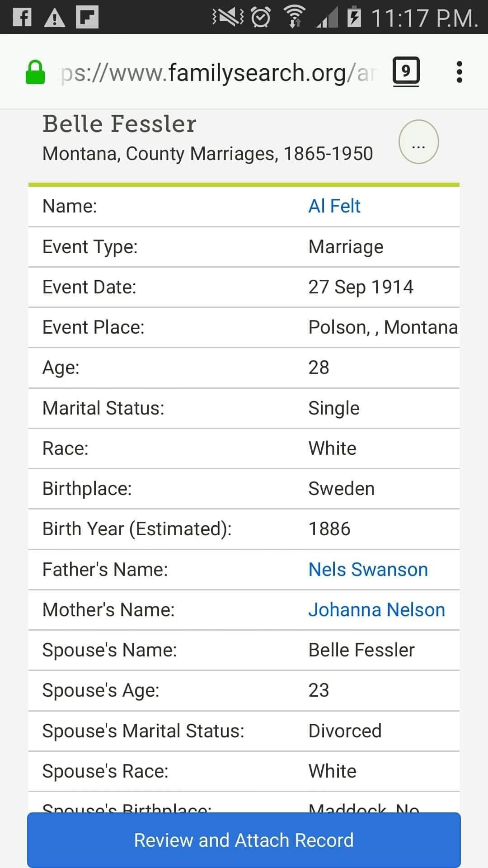Tap the alarm clock status icon
This screenshot has height=868, width=488.
(261, 18)
